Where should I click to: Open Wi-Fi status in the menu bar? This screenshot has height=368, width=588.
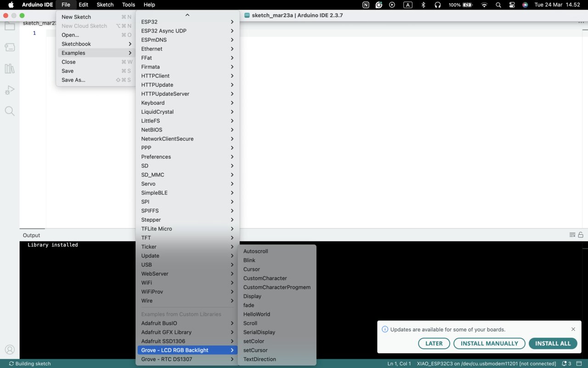pyautogui.click(x=484, y=5)
